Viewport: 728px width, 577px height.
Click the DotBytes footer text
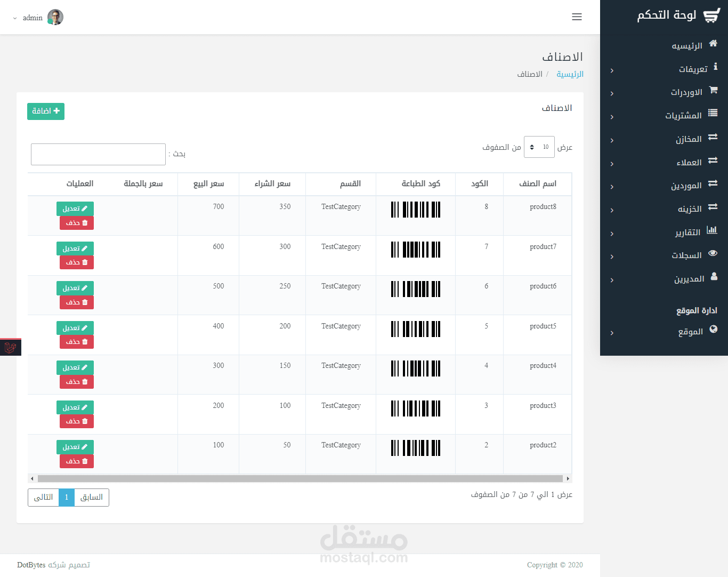click(x=31, y=565)
